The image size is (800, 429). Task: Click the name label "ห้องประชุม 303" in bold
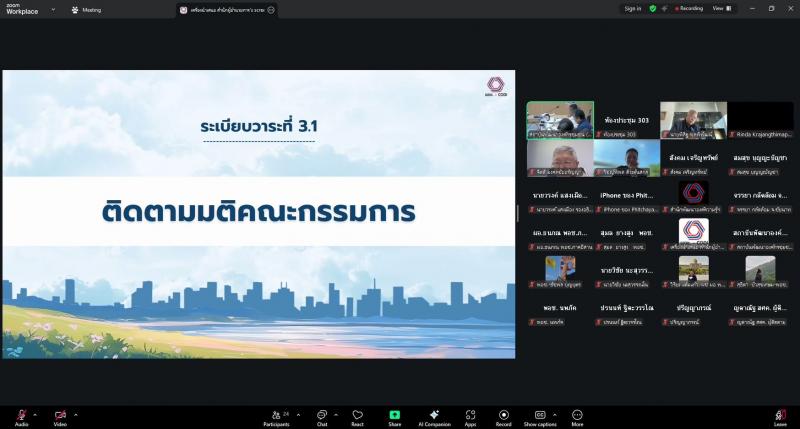[627, 120]
